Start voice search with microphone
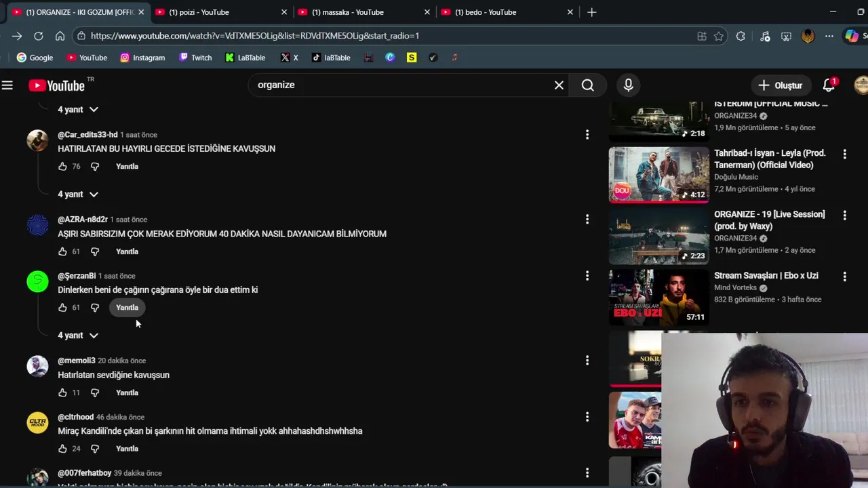This screenshot has height=488, width=868. pos(629,85)
